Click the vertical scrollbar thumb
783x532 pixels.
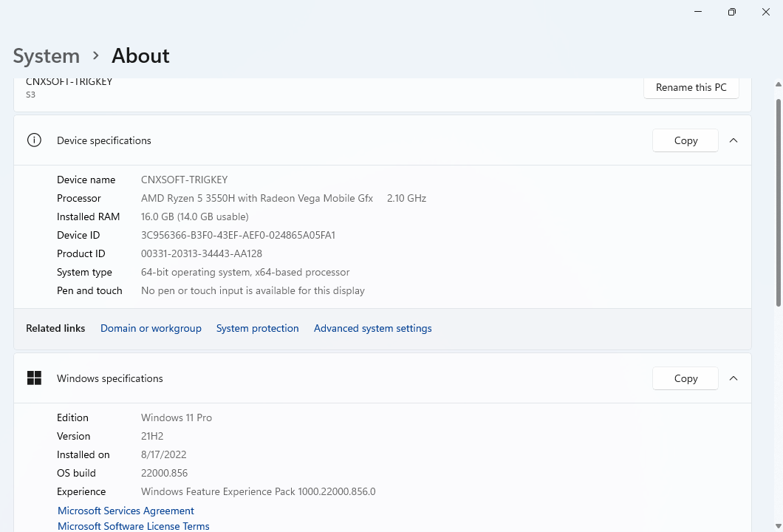coord(778,202)
